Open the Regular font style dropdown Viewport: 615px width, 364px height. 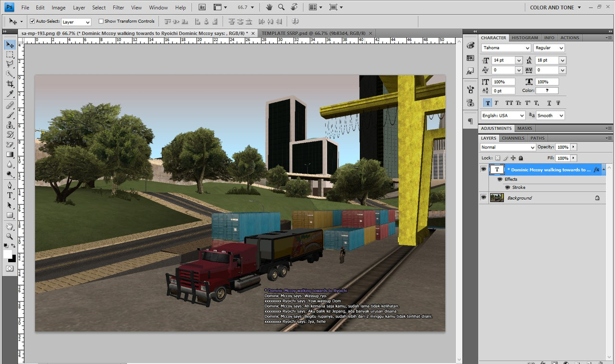point(549,48)
